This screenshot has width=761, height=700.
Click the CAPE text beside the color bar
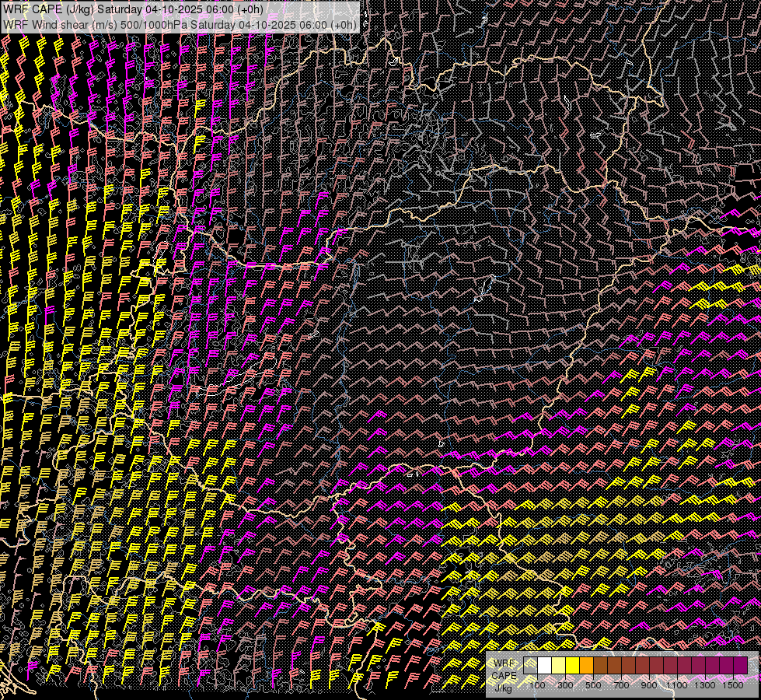tap(504, 675)
